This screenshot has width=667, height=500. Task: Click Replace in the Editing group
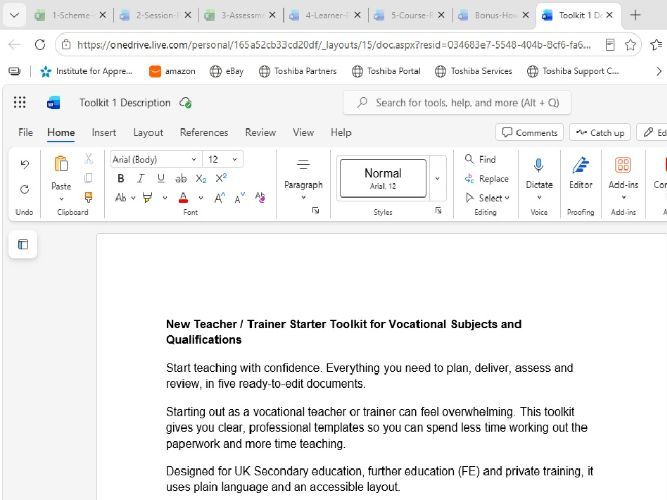[487, 179]
